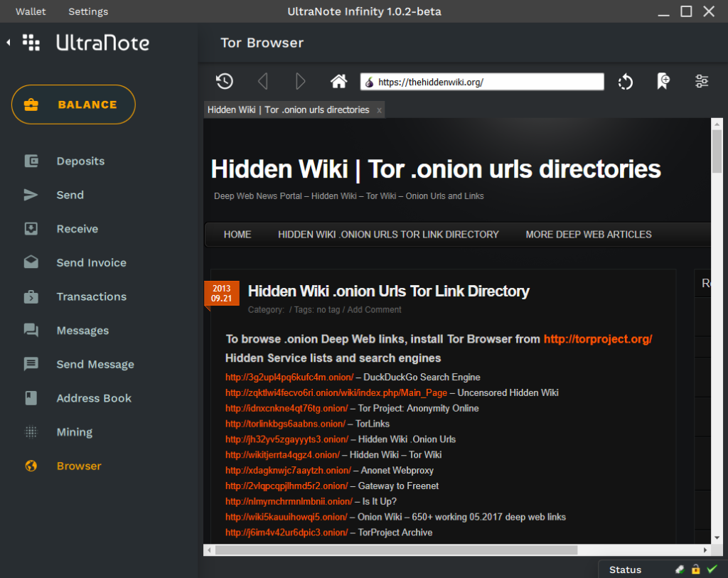Open the browser settings sliders icon
The image size is (728, 578).
[702, 81]
